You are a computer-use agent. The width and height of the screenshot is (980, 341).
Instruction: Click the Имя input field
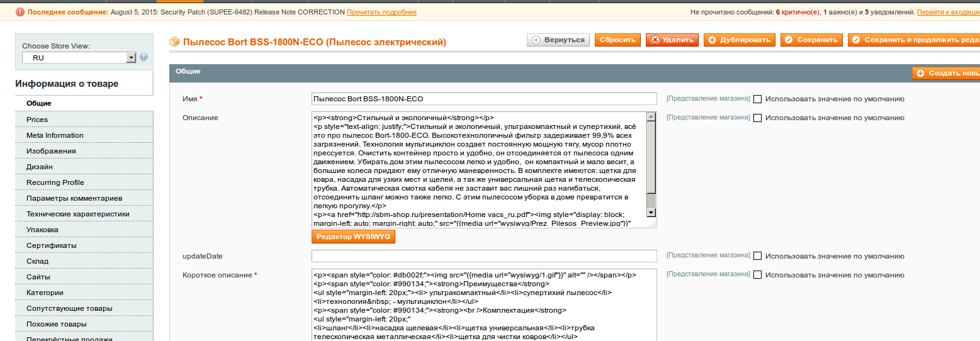click(x=484, y=99)
